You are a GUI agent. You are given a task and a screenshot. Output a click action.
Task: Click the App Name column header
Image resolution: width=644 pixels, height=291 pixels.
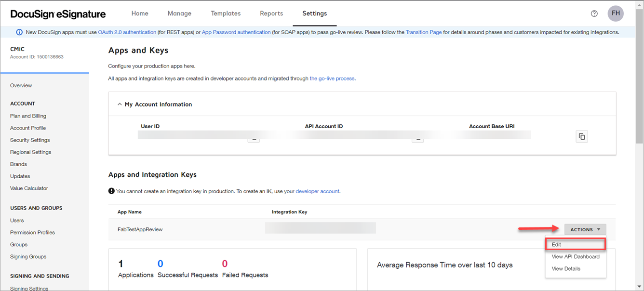pyautogui.click(x=130, y=212)
